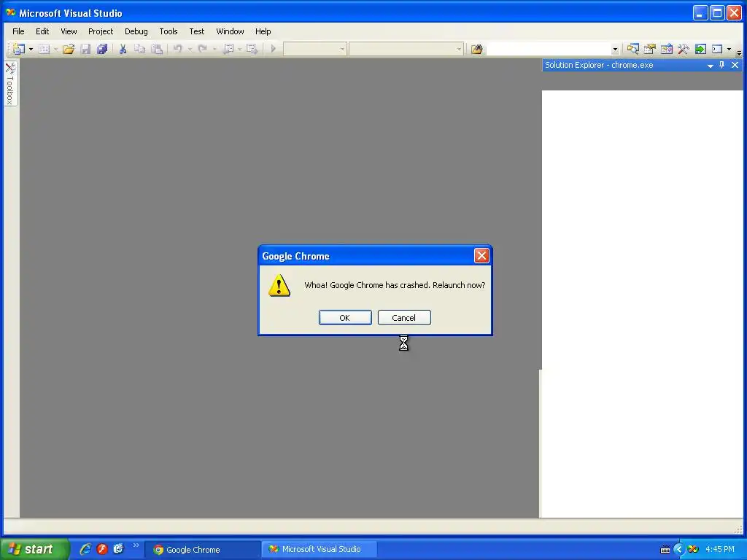The height and width of the screenshot is (560, 747).
Task: Click the Redo toolbar icon
Action: (x=203, y=49)
